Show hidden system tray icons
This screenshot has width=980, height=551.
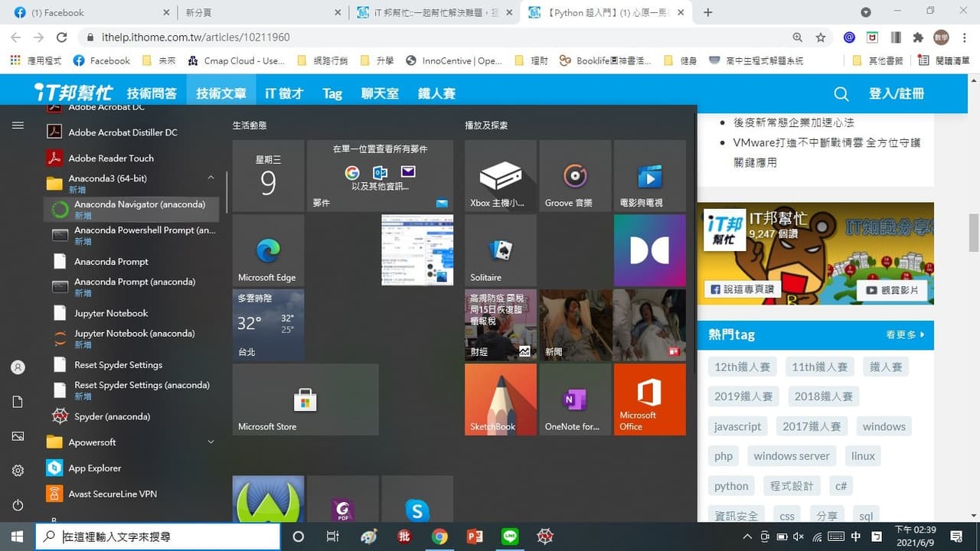click(748, 536)
